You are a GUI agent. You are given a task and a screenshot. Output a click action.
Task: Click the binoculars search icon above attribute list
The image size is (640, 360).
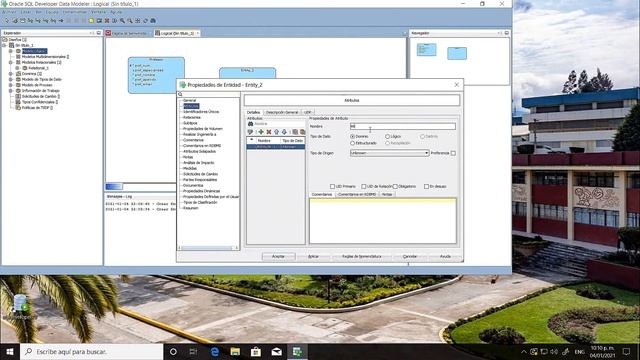[x=251, y=124]
